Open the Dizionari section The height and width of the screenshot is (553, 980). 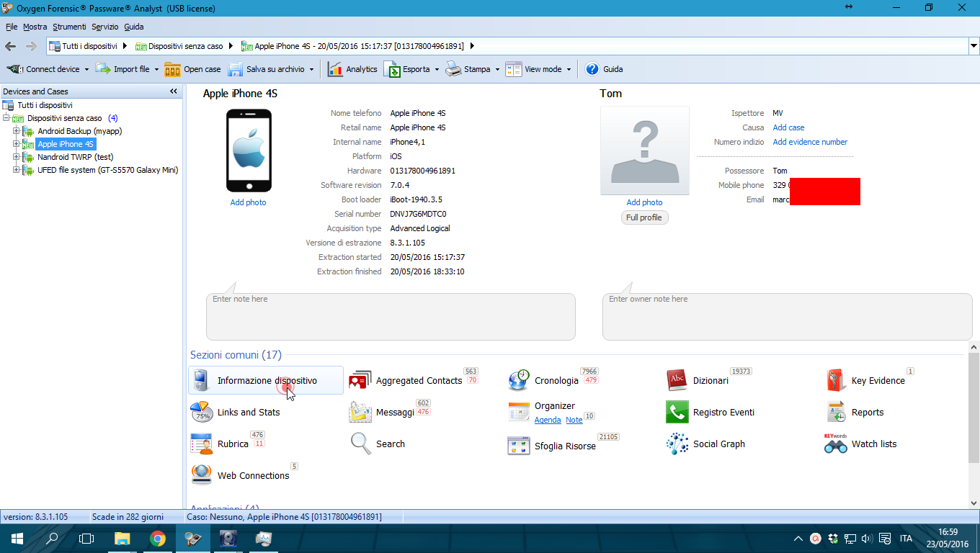click(x=710, y=380)
